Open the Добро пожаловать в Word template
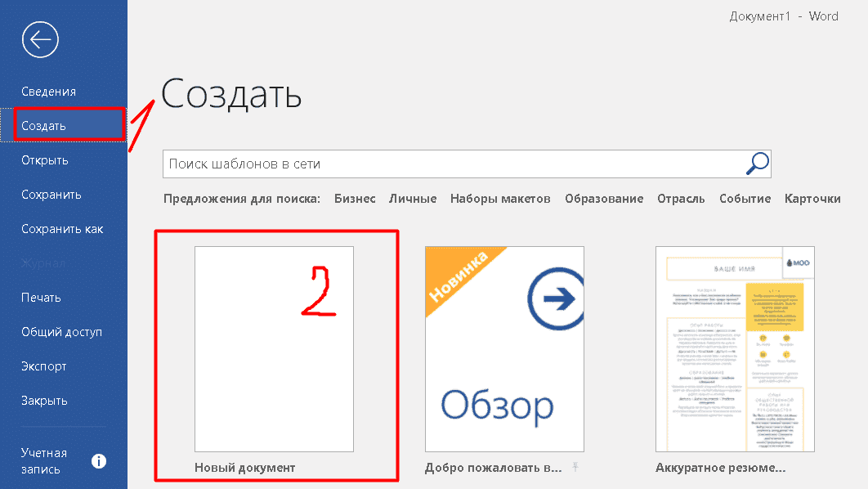The width and height of the screenshot is (868, 489). pos(503,348)
